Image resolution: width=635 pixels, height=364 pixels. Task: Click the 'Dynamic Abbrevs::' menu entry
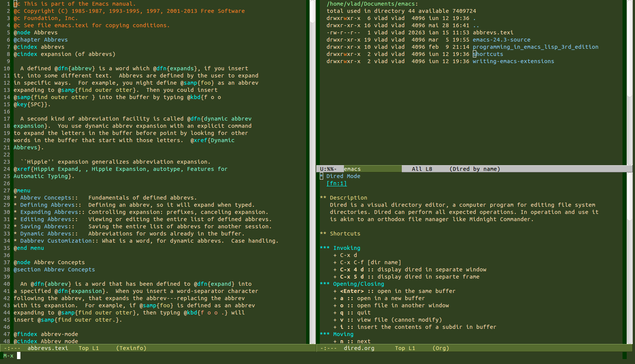(49, 234)
